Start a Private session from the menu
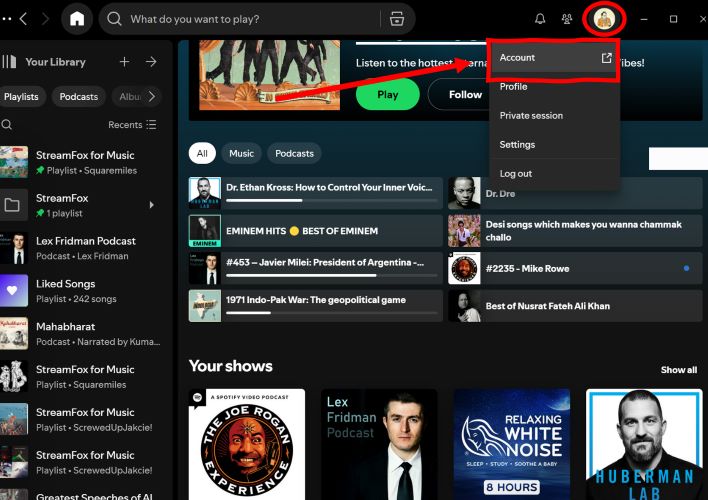Image resolution: width=708 pixels, height=500 pixels. (x=554, y=116)
